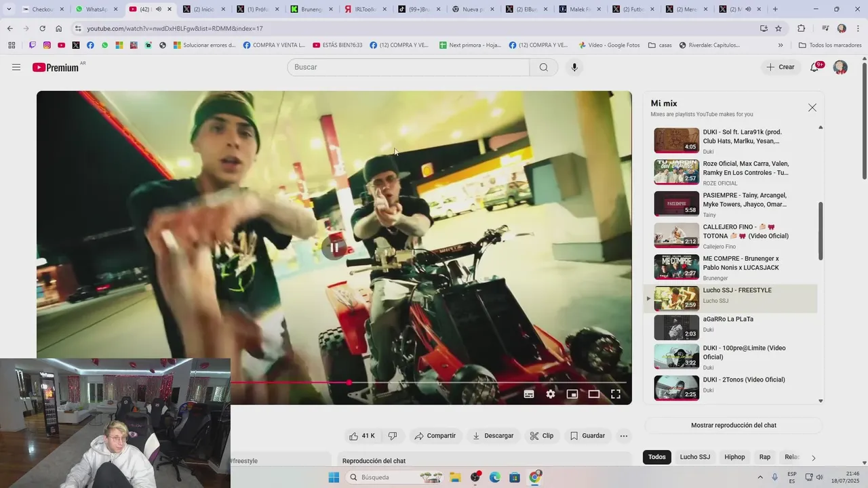The height and width of the screenshot is (488, 868).
Task: Select the Rap filter chip
Action: pos(765,457)
